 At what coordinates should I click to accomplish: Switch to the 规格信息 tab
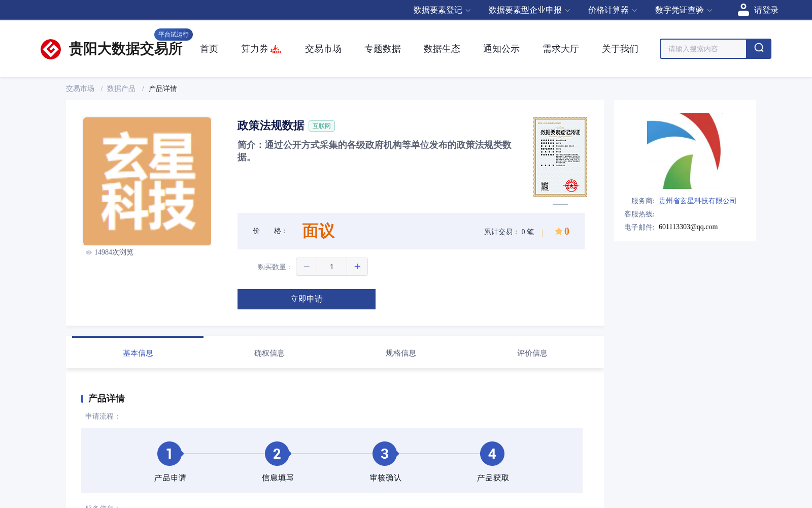401,353
